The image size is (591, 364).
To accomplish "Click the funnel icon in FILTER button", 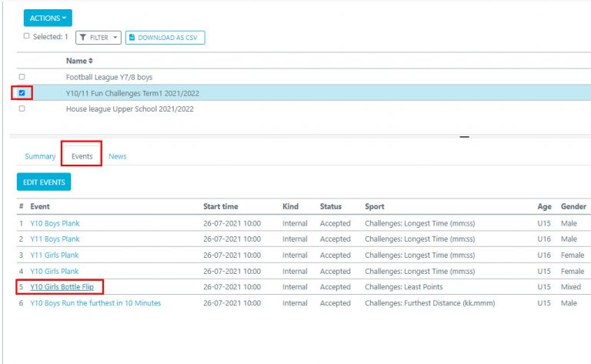I will tap(83, 38).
